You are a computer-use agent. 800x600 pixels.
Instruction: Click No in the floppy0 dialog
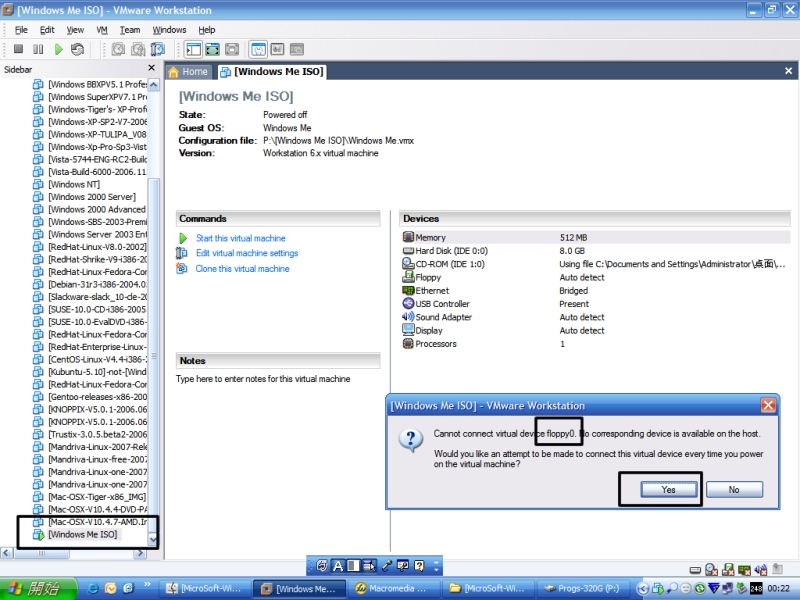click(734, 489)
